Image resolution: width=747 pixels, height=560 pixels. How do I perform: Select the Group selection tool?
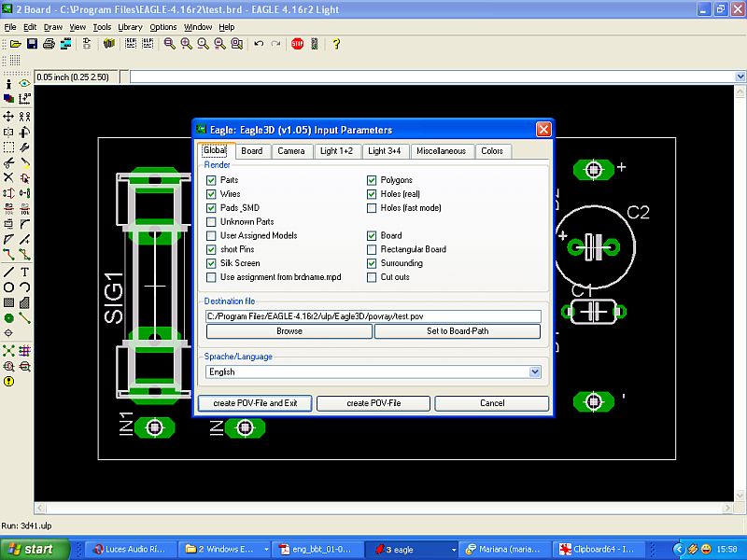8,147
